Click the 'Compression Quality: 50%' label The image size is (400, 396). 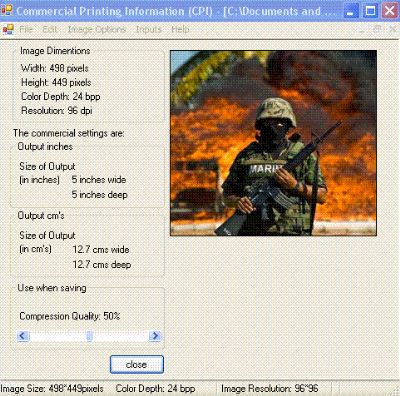tap(70, 316)
